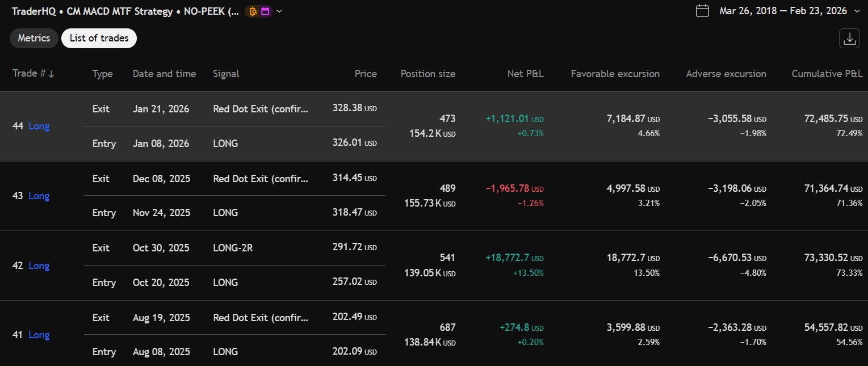
Task: Open the date range dropdown chevron
Action: pyautogui.click(x=857, y=11)
